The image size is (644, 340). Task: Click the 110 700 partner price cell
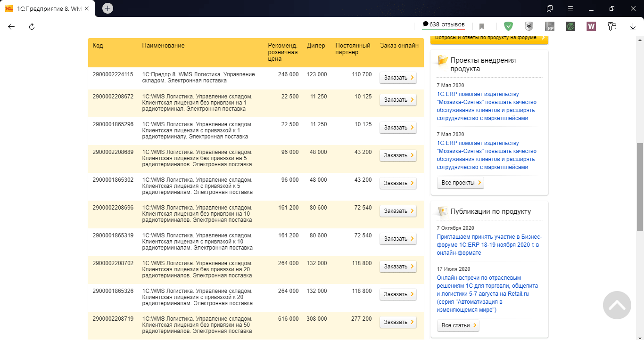click(x=362, y=74)
